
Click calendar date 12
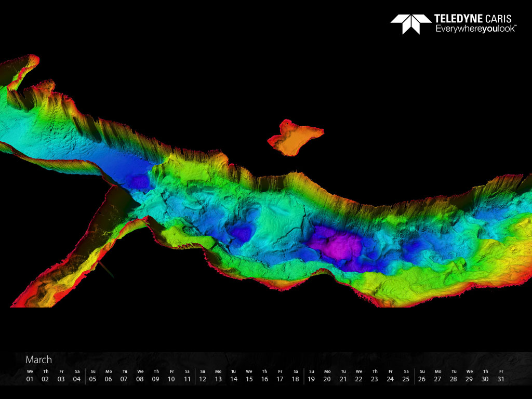(x=203, y=379)
